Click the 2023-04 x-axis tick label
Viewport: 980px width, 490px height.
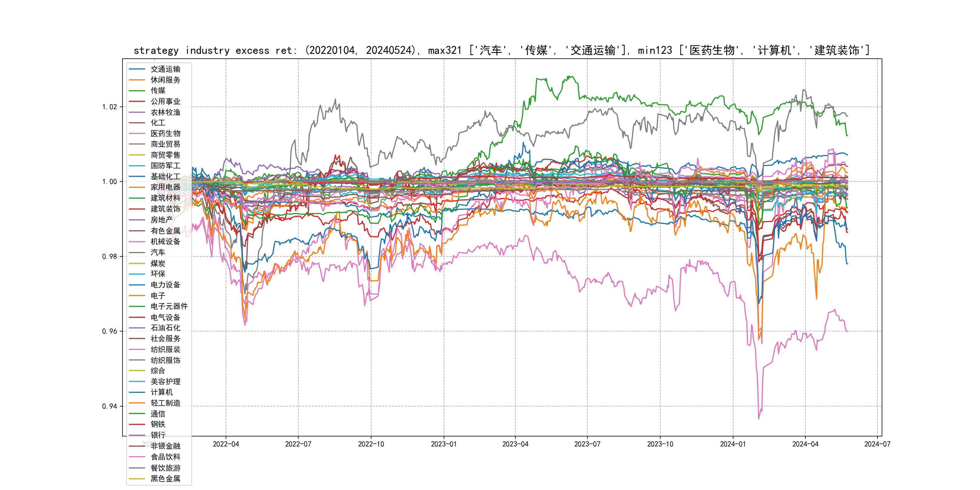[515, 444]
